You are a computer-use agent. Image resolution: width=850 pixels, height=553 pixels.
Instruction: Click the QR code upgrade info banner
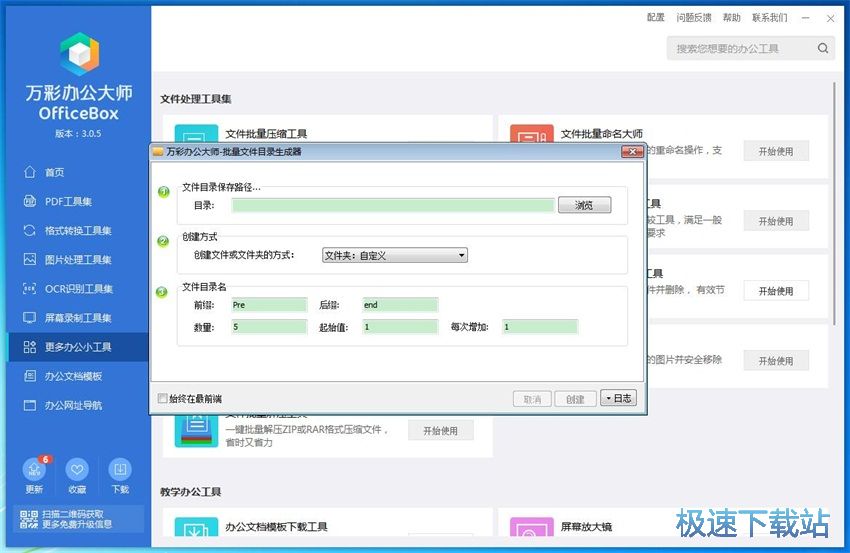(x=78, y=519)
